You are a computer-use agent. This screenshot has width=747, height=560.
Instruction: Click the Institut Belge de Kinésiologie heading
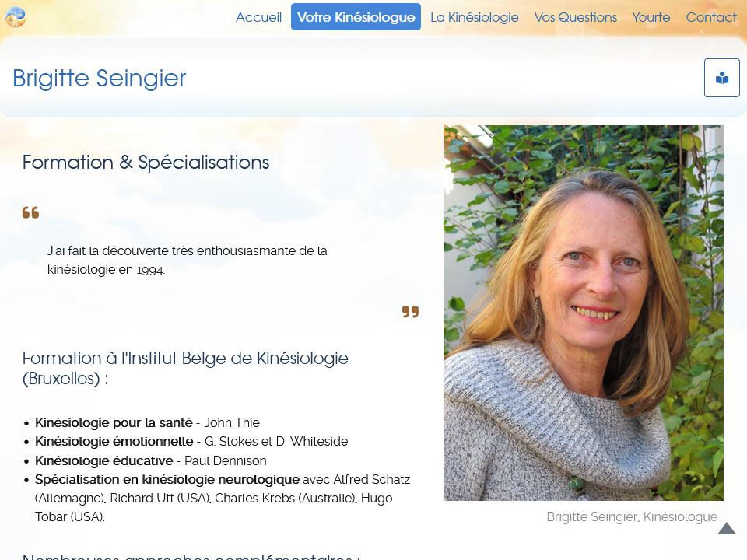(185, 368)
